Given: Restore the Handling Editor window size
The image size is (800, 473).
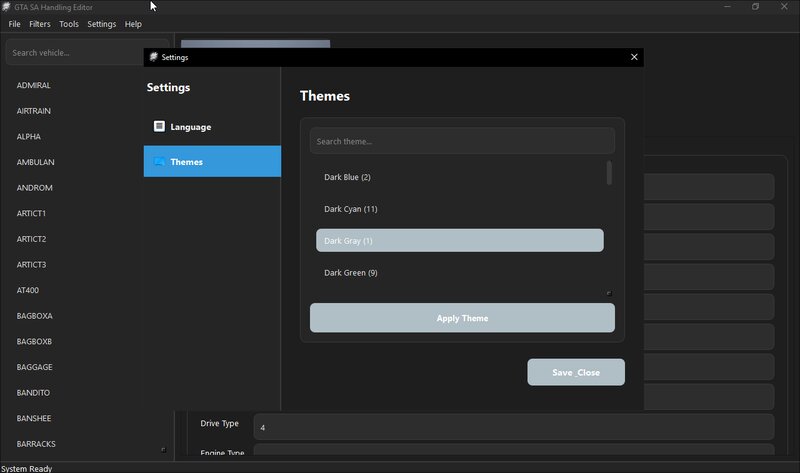Looking at the screenshot, I should click(x=755, y=7).
